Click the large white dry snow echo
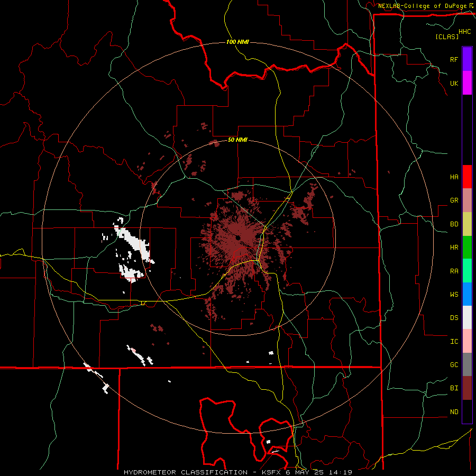 point(134,243)
